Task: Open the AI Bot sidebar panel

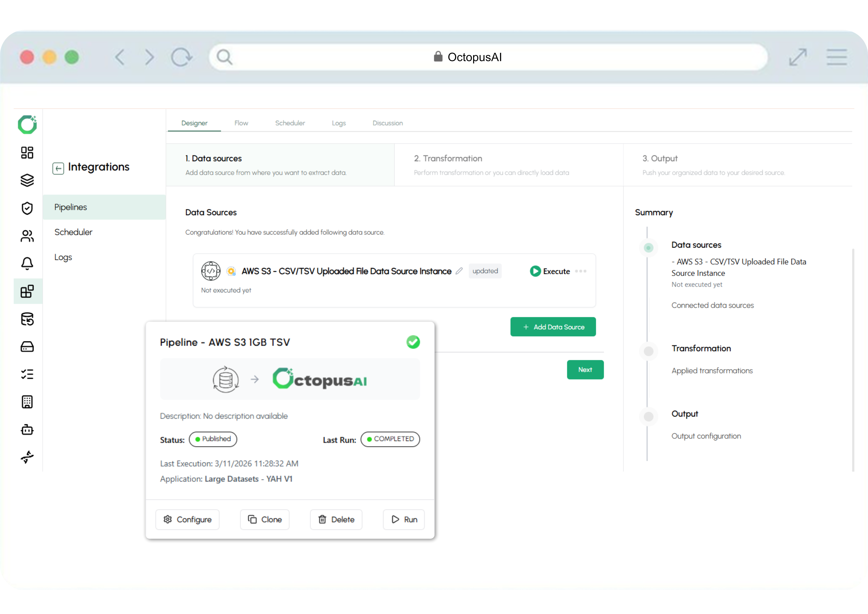Action: (x=27, y=430)
